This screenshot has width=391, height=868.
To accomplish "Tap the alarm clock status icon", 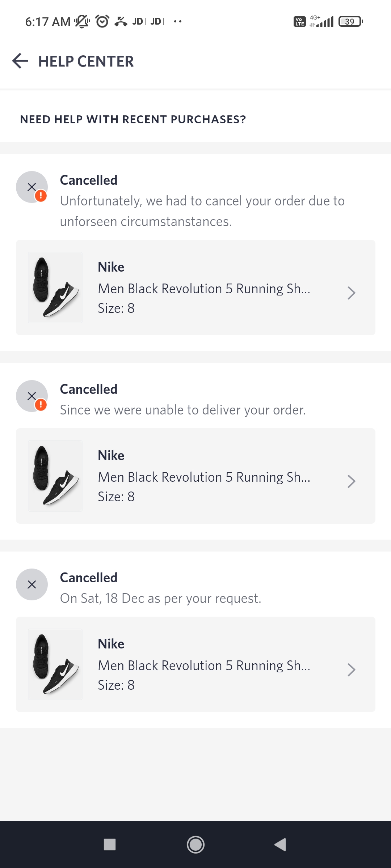I will coord(102,22).
